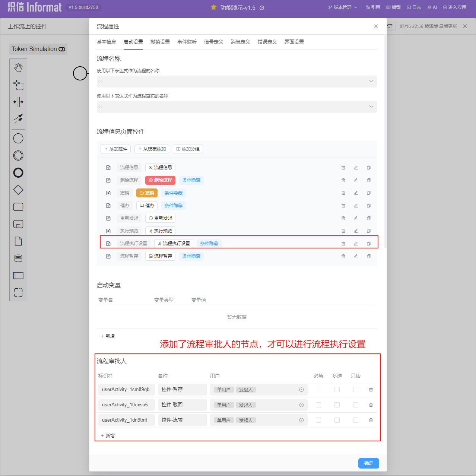476x476 pixels.
Task: Expand the draft name expression dropdown
Action: click(x=371, y=107)
